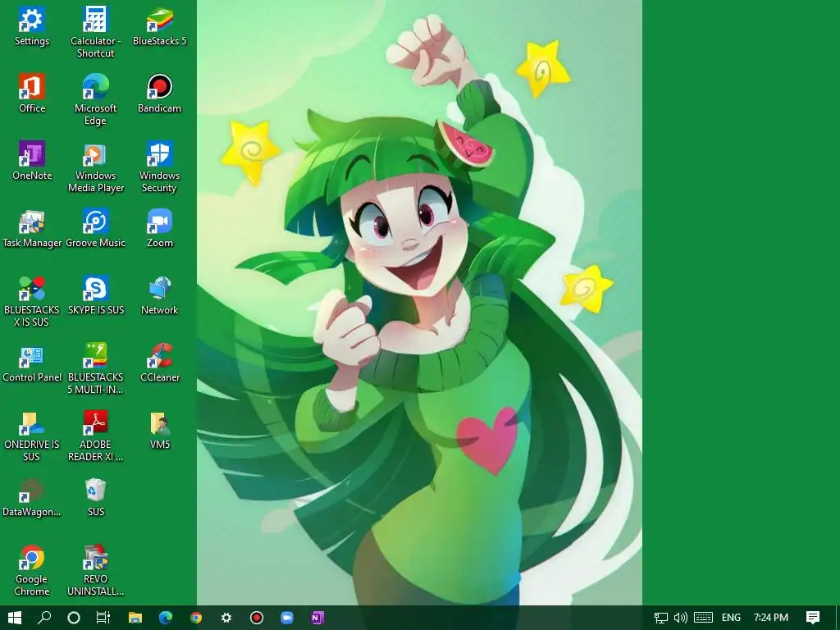Open Settings gear on taskbar
Screen dimensions: 840x630
pyautogui.click(x=226, y=618)
